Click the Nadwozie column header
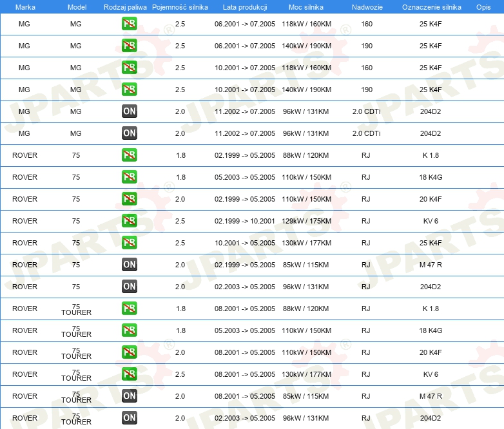The image size is (504, 429). [367, 7]
